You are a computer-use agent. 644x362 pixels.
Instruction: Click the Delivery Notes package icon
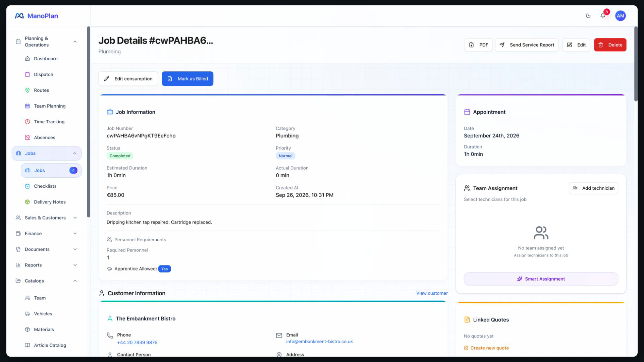tap(28, 202)
